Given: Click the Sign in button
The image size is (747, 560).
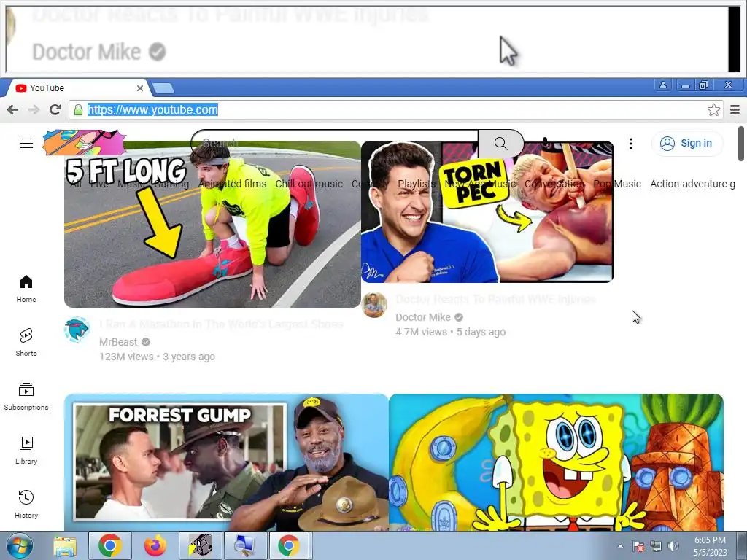Looking at the screenshot, I should [687, 144].
